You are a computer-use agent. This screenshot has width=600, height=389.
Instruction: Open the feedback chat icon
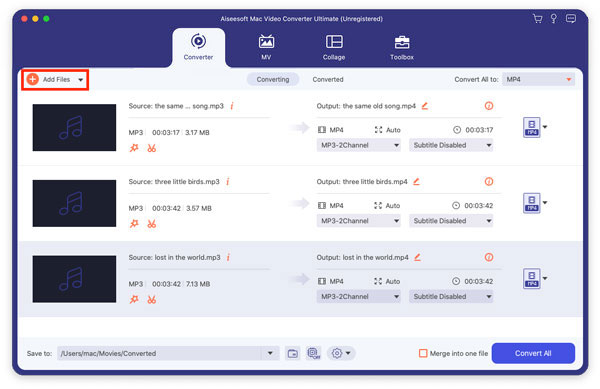click(571, 19)
